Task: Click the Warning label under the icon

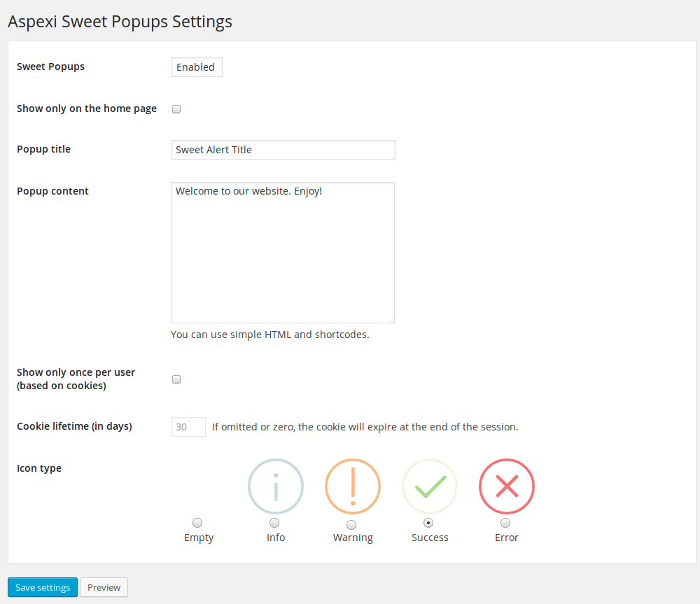Action: pyautogui.click(x=353, y=538)
